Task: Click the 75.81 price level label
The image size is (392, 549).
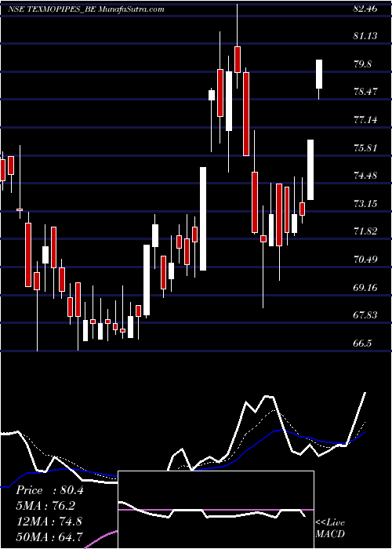Action: (x=365, y=147)
